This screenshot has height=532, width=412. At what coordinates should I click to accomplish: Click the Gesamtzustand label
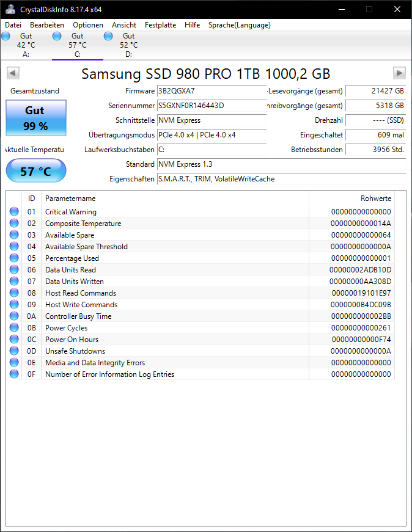point(35,91)
